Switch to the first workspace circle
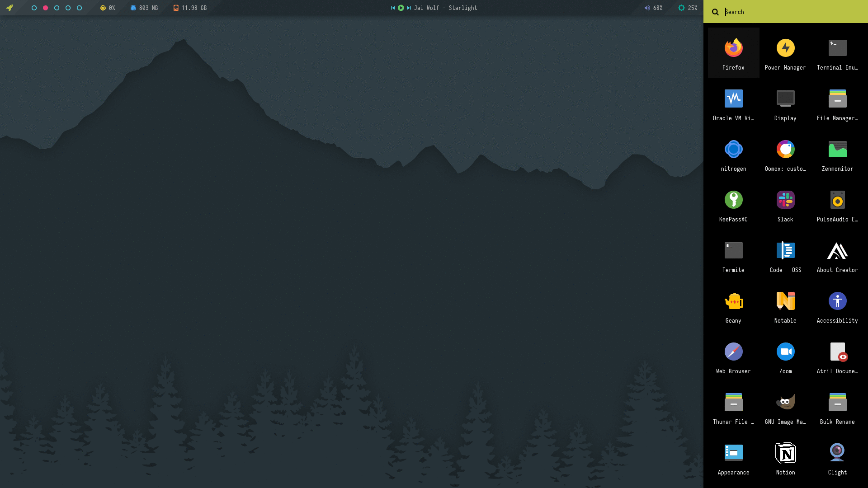 tap(34, 8)
